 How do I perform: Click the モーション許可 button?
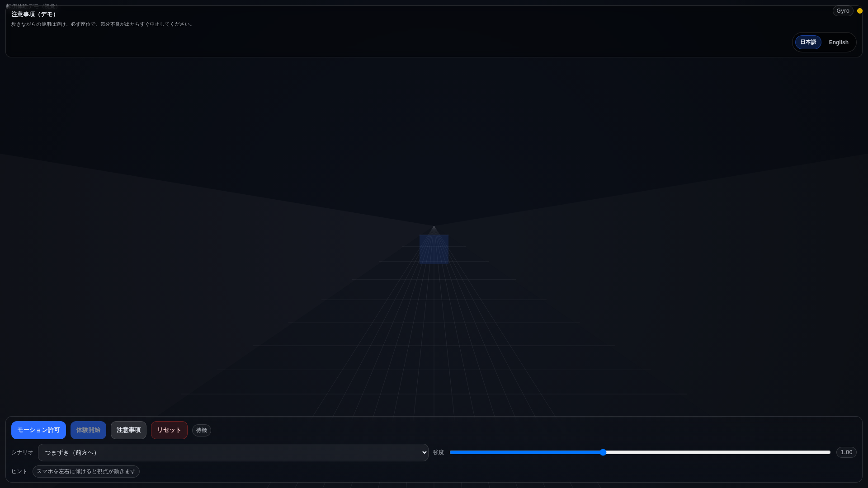tap(38, 430)
